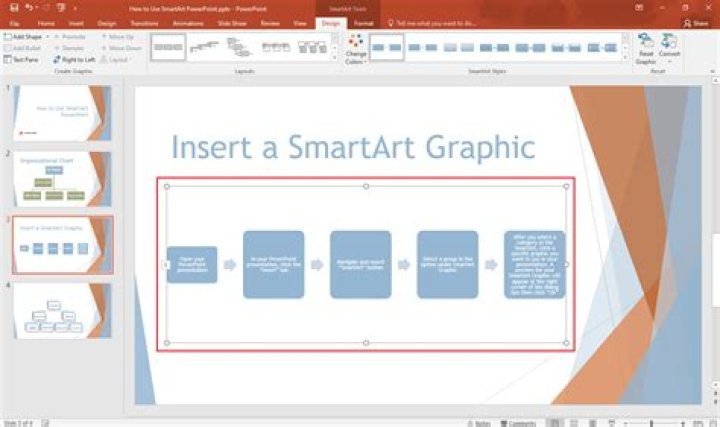Select the sixth SmartArt style thumbnail
The height and width of the screenshot is (427, 720).
click(x=566, y=47)
